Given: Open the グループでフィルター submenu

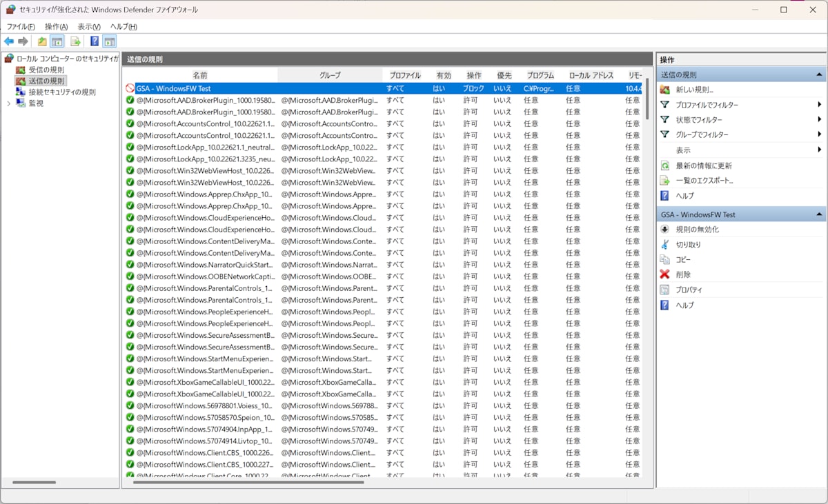Looking at the screenshot, I should pos(742,134).
